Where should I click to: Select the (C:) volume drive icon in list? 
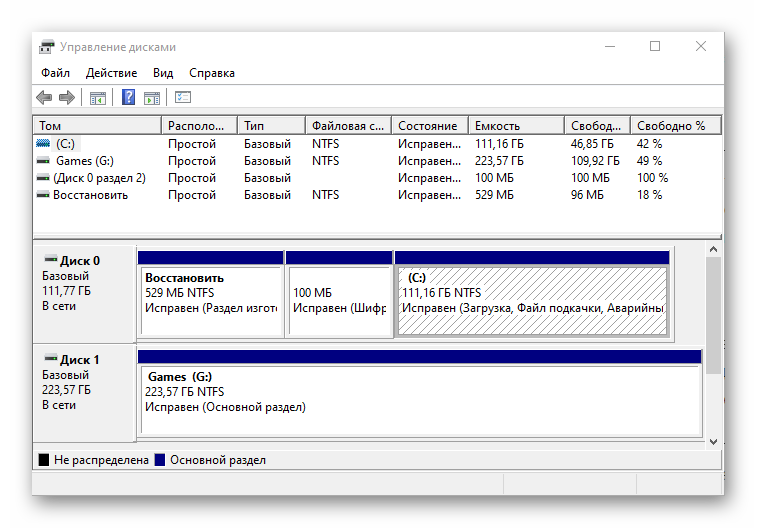pos(43,143)
